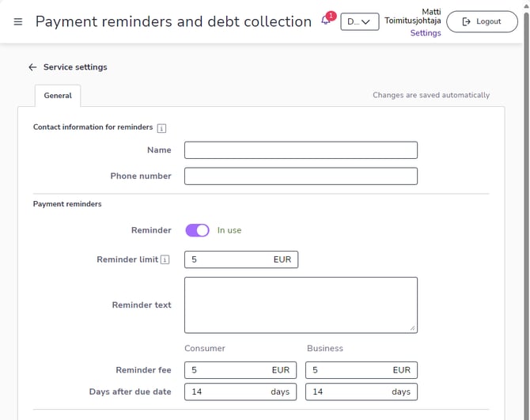Switch to the General tab

pyautogui.click(x=58, y=96)
